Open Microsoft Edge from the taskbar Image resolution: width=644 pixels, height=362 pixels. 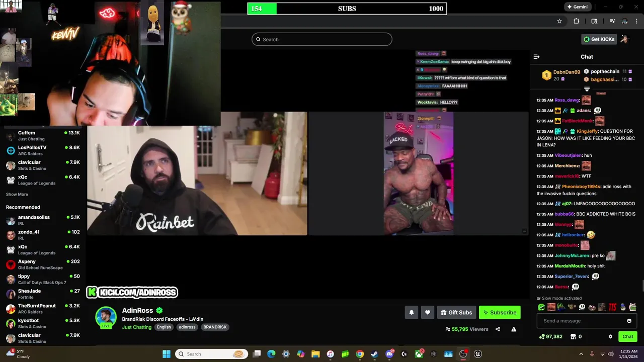[x=271, y=354]
